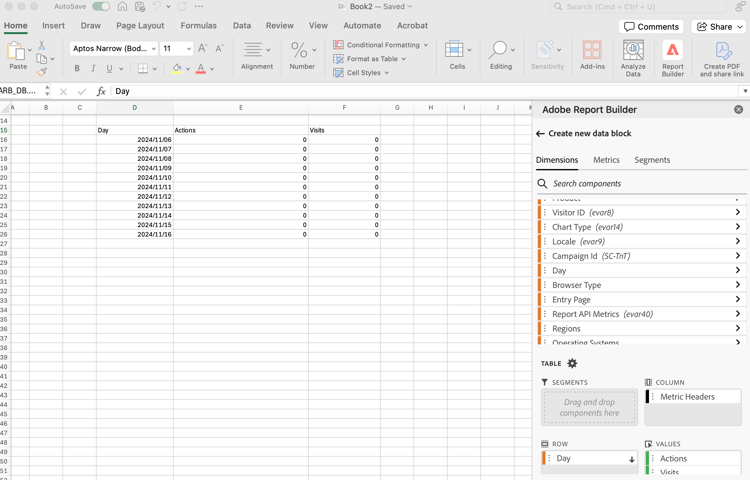Click the insert function fx icon
Viewport: 750px width, 480px height.
pyautogui.click(x=101, y=91)
